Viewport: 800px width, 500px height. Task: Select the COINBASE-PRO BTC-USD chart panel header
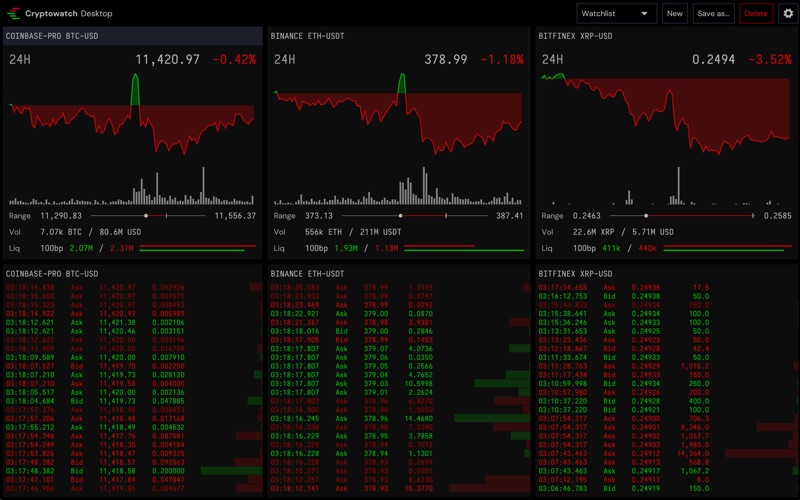(x=133, y=36)
